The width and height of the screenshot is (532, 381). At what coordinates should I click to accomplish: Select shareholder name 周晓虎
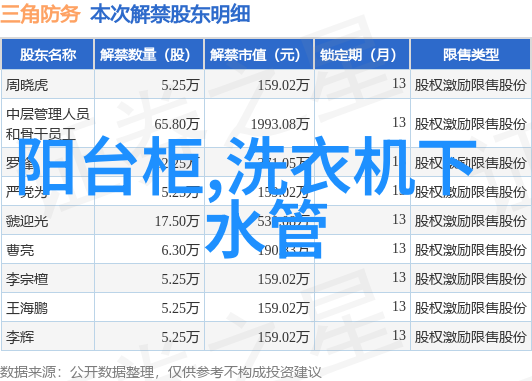27,85
